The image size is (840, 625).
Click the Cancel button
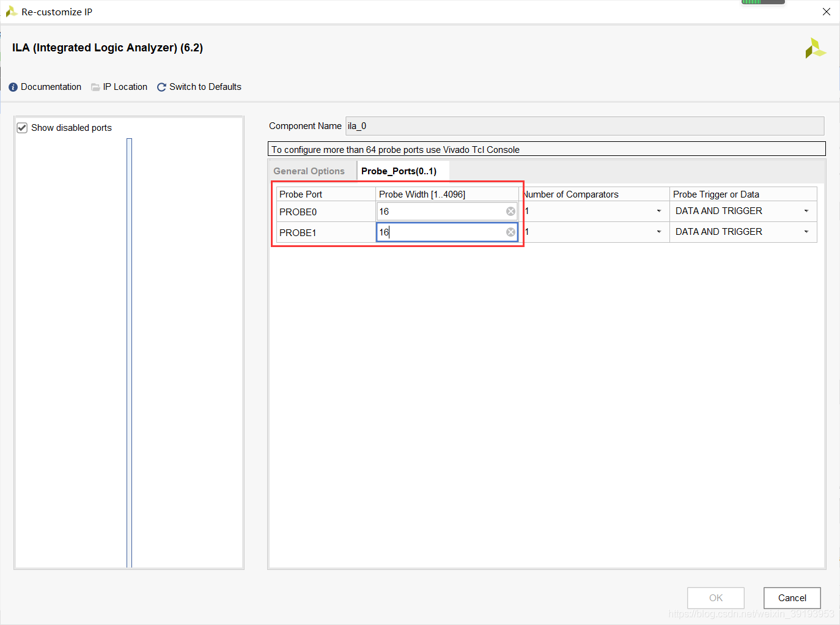pos(792,598)
